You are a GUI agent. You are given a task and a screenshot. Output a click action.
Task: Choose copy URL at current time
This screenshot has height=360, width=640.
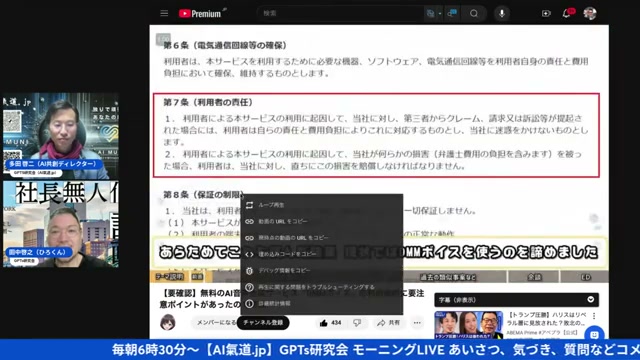(x=322, y=238)
